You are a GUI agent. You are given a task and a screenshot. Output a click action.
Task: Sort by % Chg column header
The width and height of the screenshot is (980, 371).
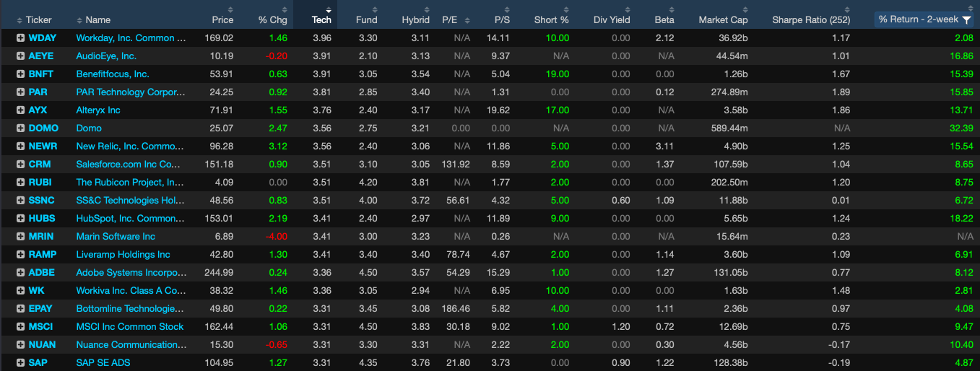[x=273, y=19]
